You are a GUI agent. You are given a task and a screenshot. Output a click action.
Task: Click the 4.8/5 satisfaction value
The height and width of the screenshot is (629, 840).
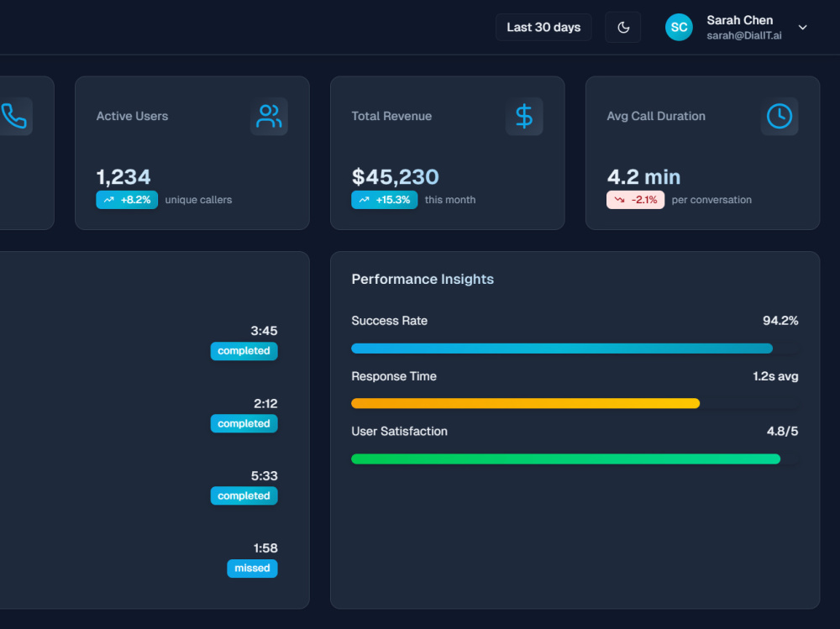click(782, 432)
